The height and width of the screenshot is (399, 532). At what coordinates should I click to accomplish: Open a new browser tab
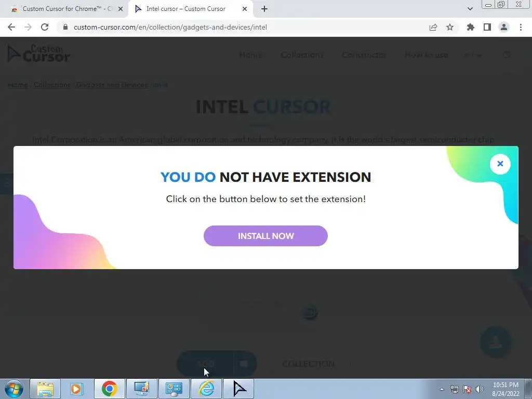click(x=264, y=9)
